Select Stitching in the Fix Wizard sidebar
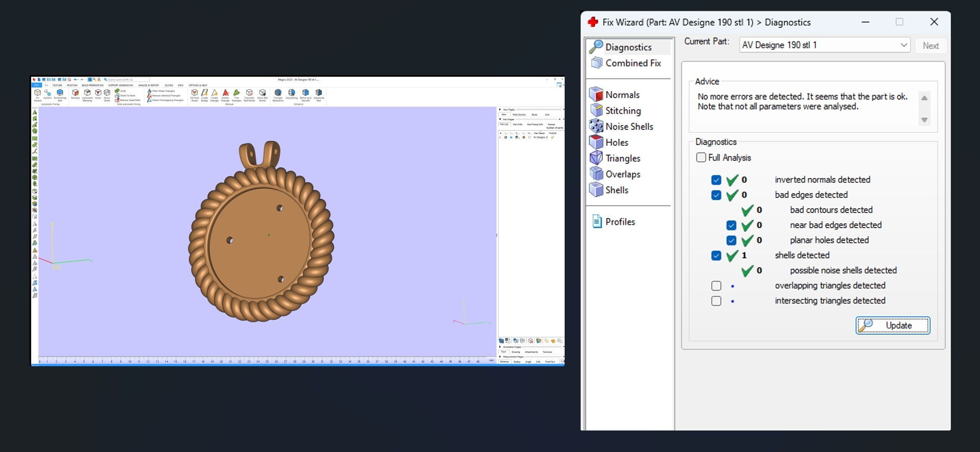Image resolution: width=980 pixels, height=452 pixels. (x=622, y=111)
